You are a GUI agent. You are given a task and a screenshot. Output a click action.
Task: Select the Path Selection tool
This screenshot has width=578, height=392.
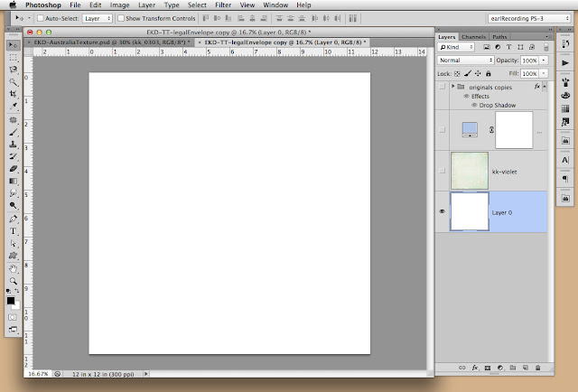tap(13, 243)
